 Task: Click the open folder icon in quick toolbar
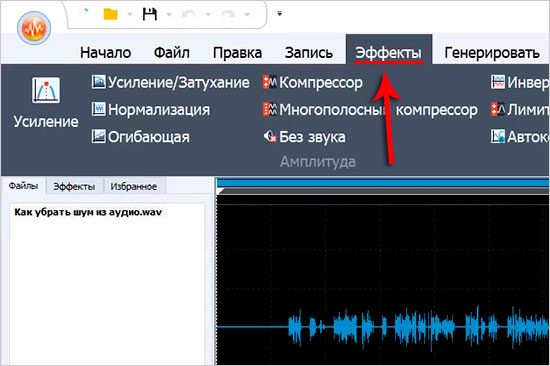coord(110,14)
